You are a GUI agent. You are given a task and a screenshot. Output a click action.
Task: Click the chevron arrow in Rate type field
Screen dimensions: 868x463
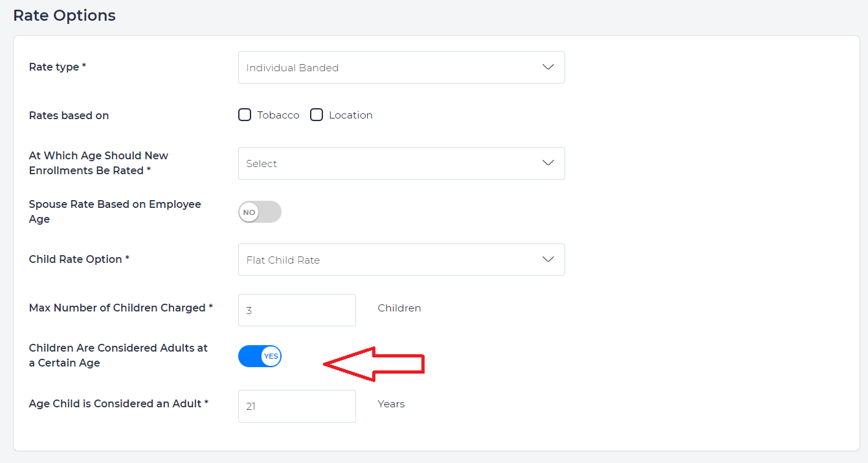pyautogui.click(x=548, y=67)
